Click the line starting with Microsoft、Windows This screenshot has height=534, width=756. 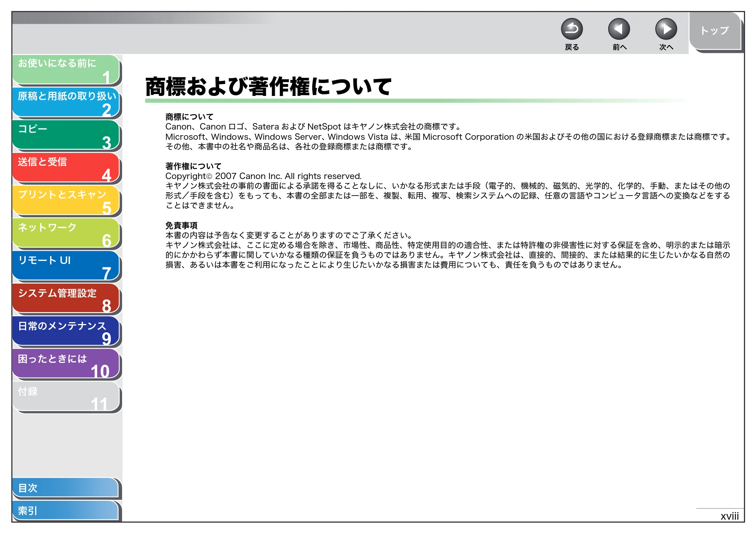point(449,137)
